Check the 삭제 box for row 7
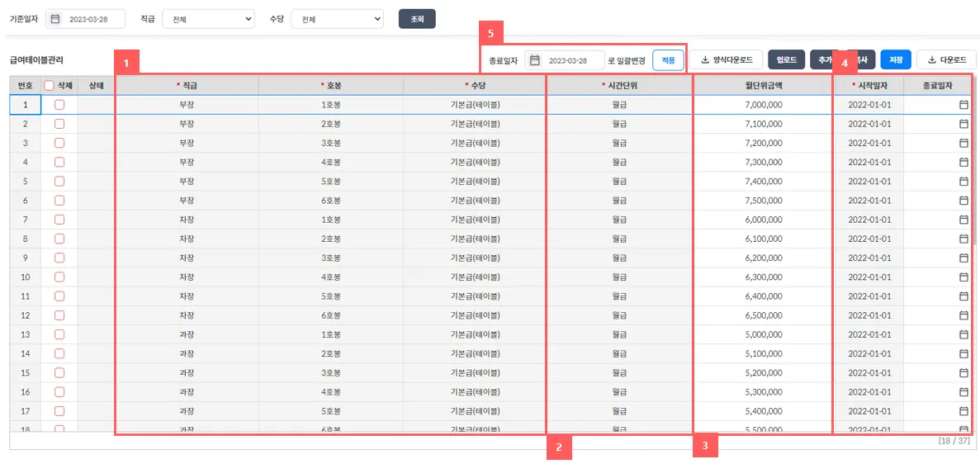Screen dimensions: 980x464 coord(59,220)
